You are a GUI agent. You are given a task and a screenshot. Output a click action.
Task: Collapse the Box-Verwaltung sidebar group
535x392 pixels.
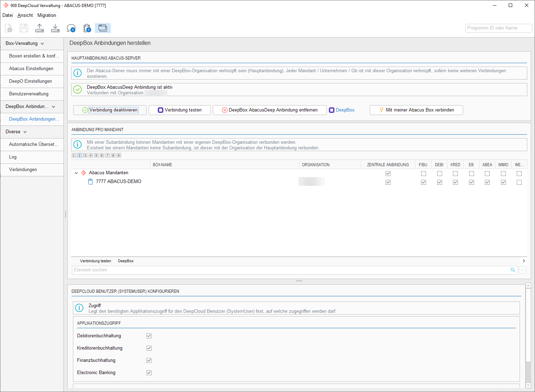point(42,43)
